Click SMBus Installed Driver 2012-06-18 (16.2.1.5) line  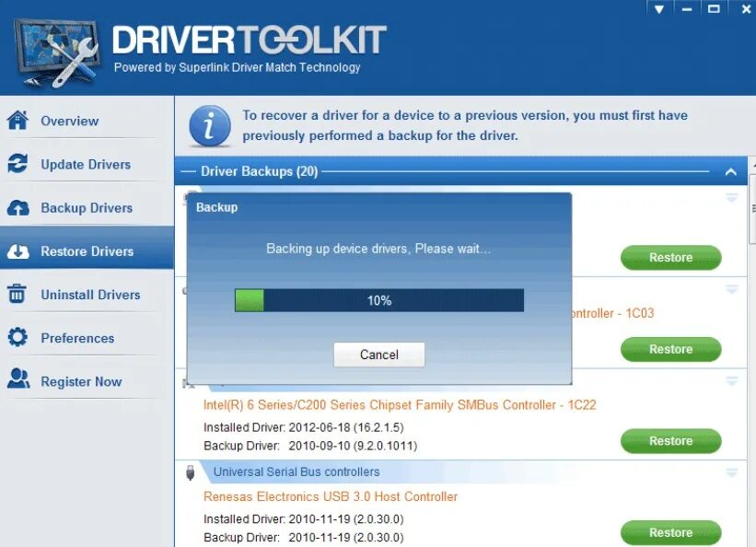303,427
